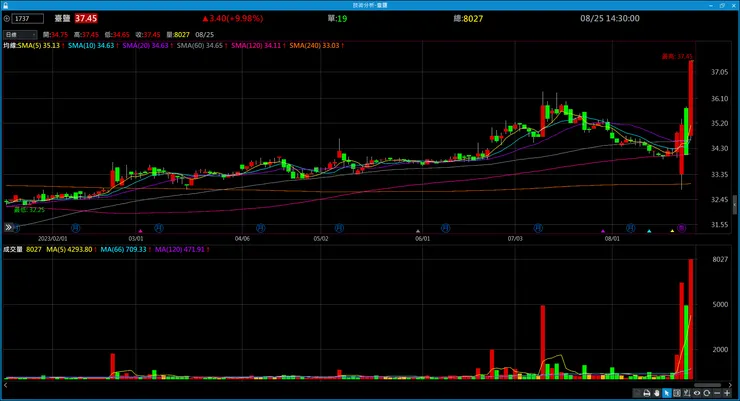Click the yellow triangle event marker

tap(673, 231)
